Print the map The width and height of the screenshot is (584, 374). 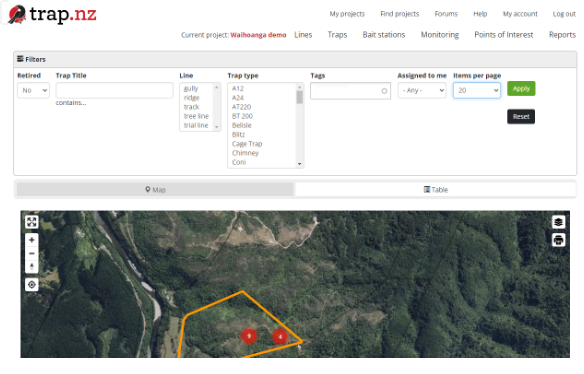click(558, 240)
